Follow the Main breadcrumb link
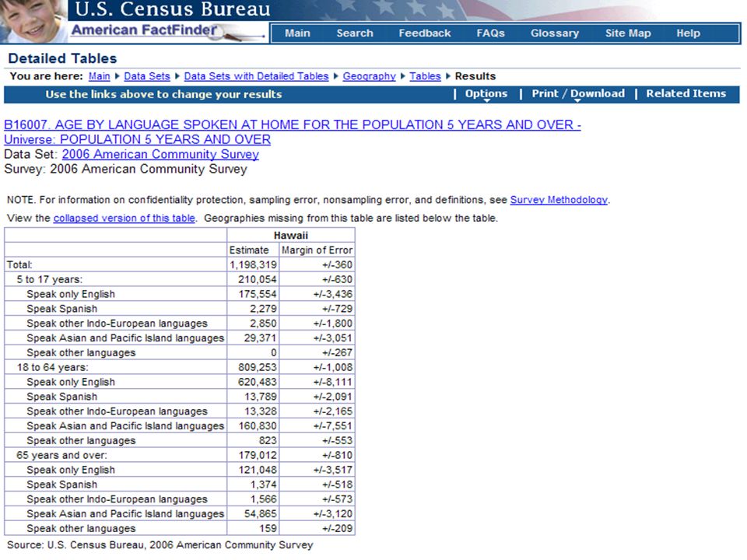Screen dimensions: 747x560 coord(99,76)
